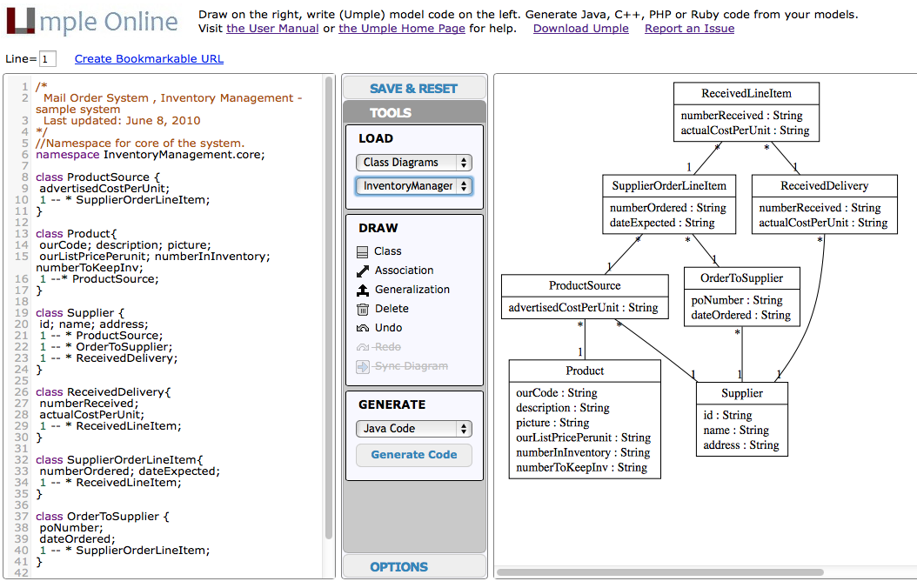Click the SAVE & RESET button
917x588 pixels.
pos(413,88)
